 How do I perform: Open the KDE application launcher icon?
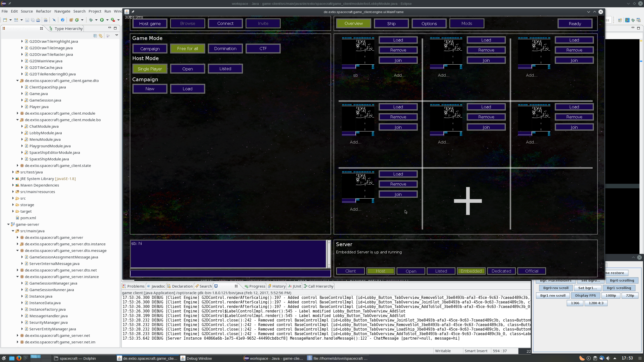point(4,358)
